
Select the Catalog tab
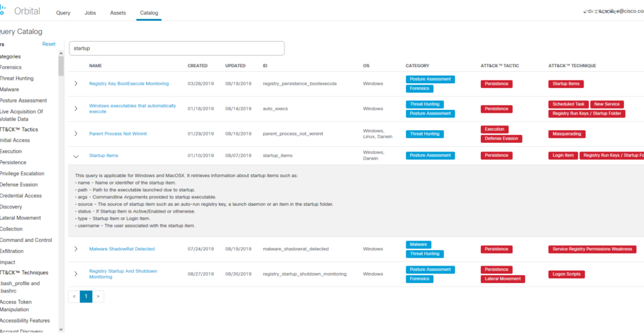(149, 13)
